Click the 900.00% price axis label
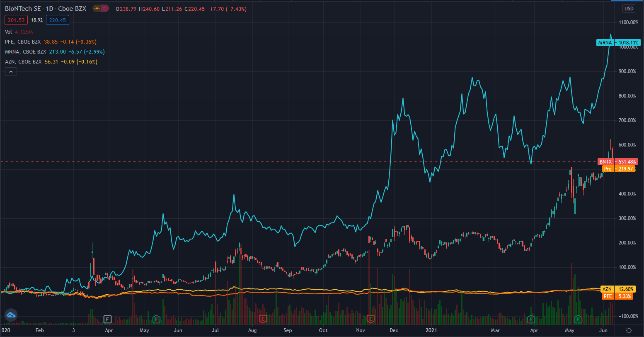Image resolution: width=644 pixels, height=337 pixels. 628,71
